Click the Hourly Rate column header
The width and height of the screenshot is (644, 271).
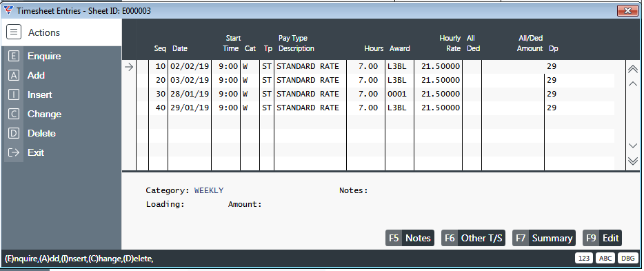(450, 43)
